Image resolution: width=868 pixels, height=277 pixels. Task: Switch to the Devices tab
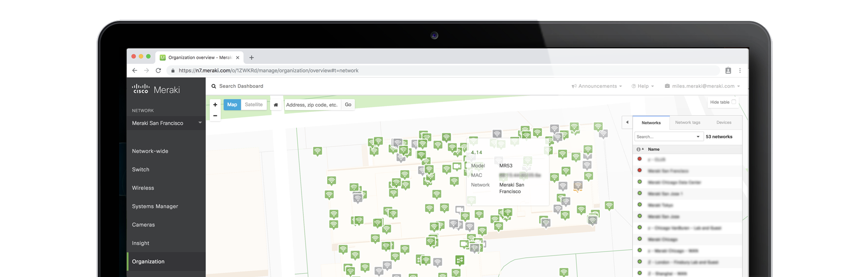coord(724,123)
